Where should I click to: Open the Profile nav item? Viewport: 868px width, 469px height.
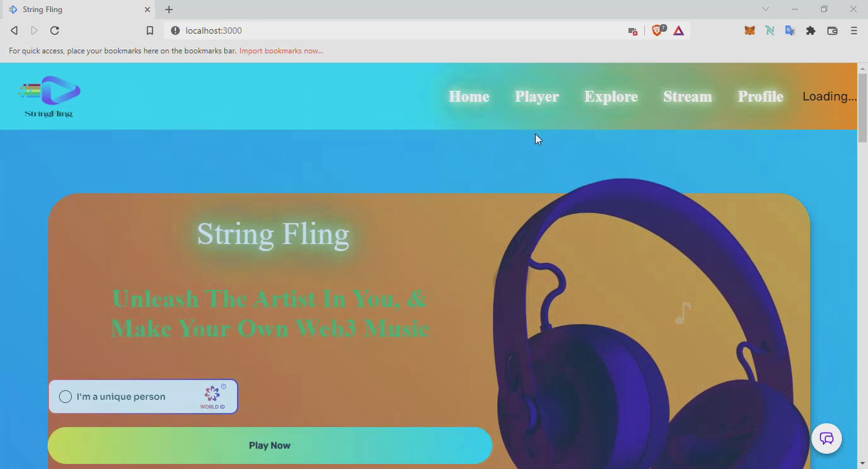pyautogui.click(x=761, y=96)
